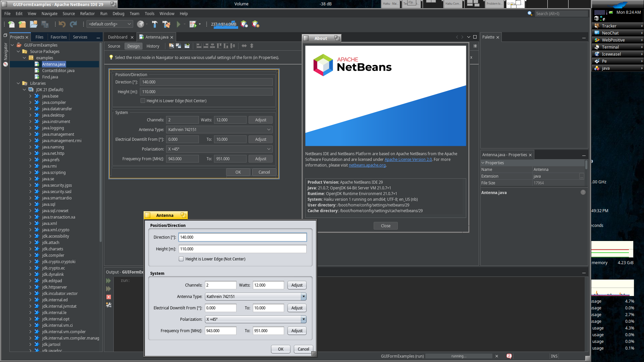Click the magnifier icon beside Search box
The image size is (644, 362).
[x=530, y=14]
